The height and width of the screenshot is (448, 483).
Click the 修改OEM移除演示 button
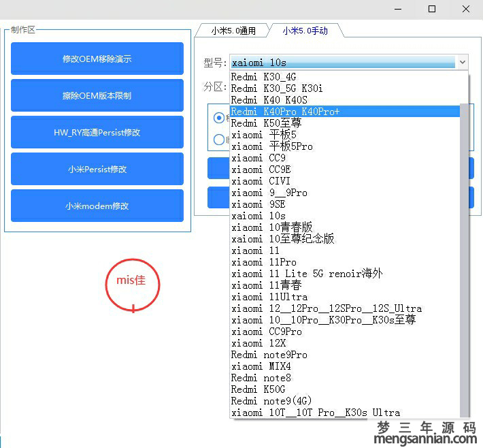(97, 59)
